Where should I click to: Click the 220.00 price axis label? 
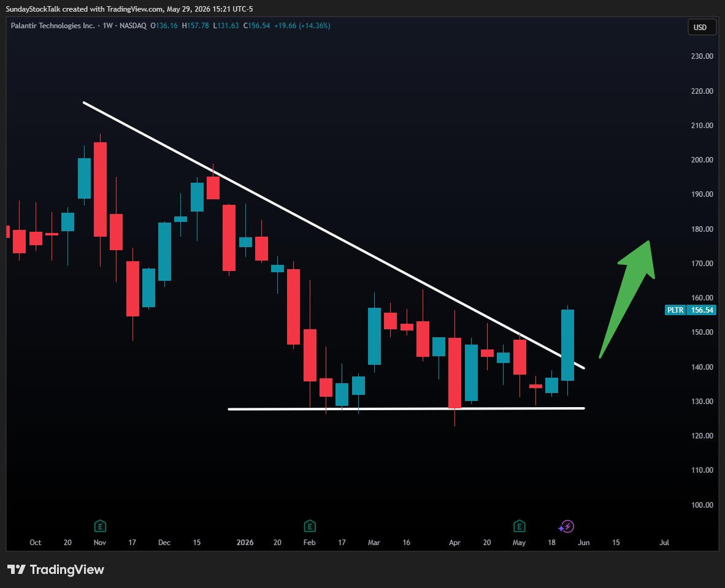coord(702,91)
